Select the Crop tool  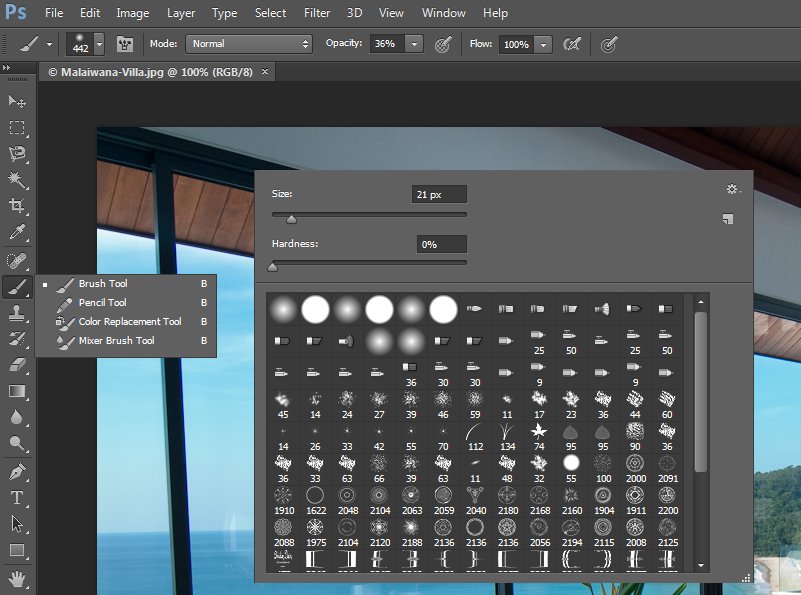click(17, 206)
